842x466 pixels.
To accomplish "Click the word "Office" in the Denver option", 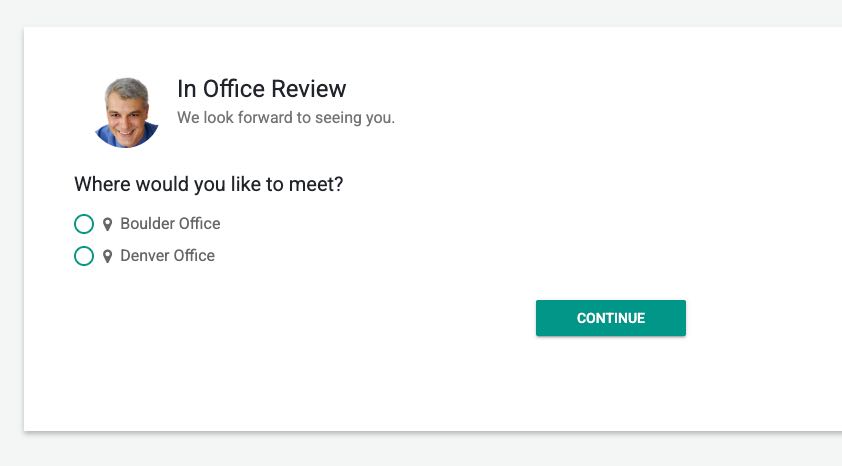I will (x=194, y=256).
